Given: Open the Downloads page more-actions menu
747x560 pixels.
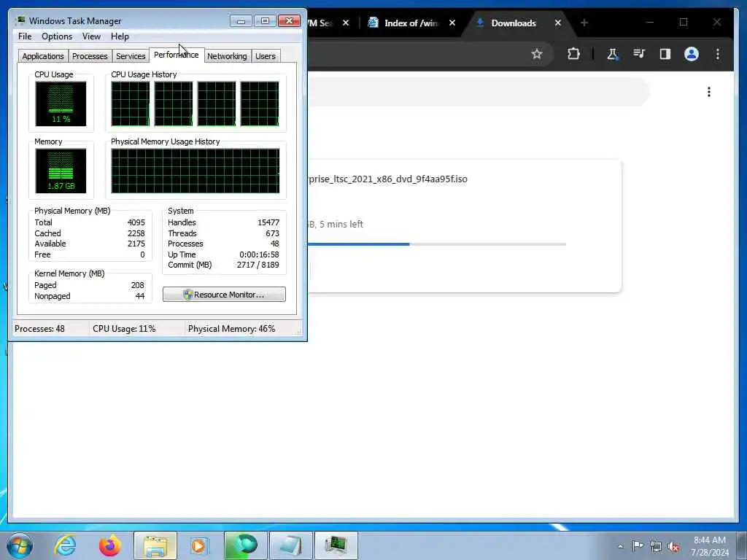Looking at the screenshot, I should coord(709,91).
